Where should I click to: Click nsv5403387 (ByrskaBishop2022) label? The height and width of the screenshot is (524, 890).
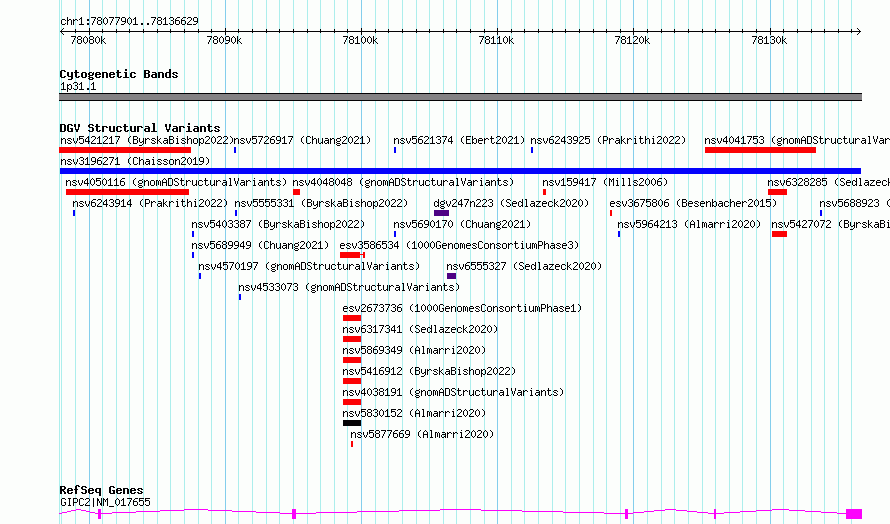[x=278, y=224]
